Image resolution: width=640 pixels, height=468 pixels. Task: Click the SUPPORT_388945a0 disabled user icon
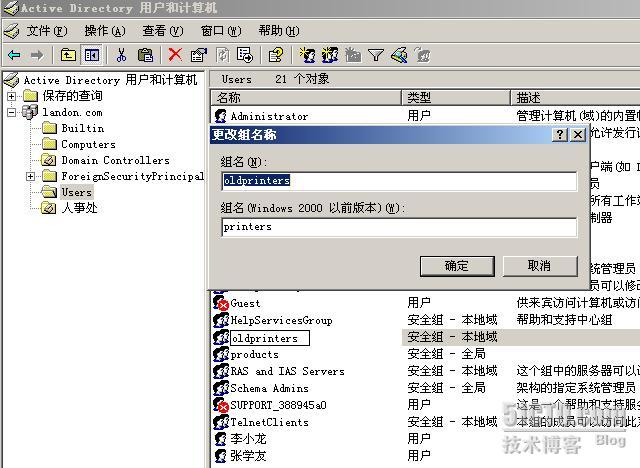click(x=221, y=405)
